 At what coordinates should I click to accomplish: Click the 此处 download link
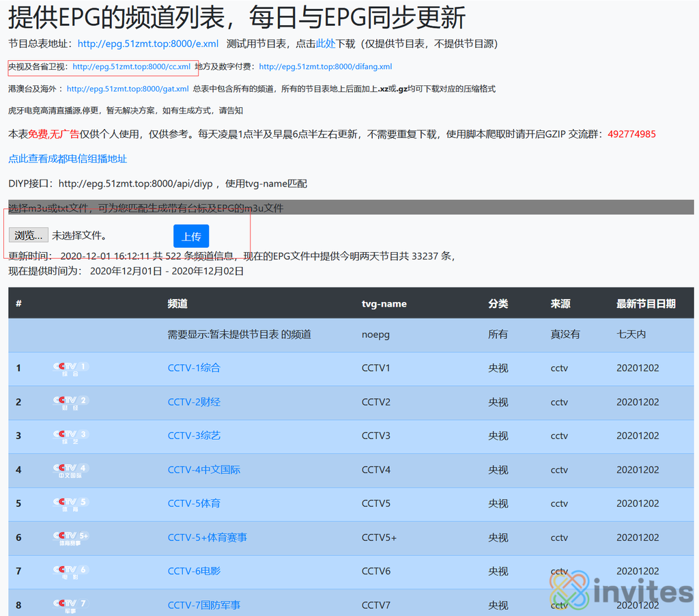326,44
